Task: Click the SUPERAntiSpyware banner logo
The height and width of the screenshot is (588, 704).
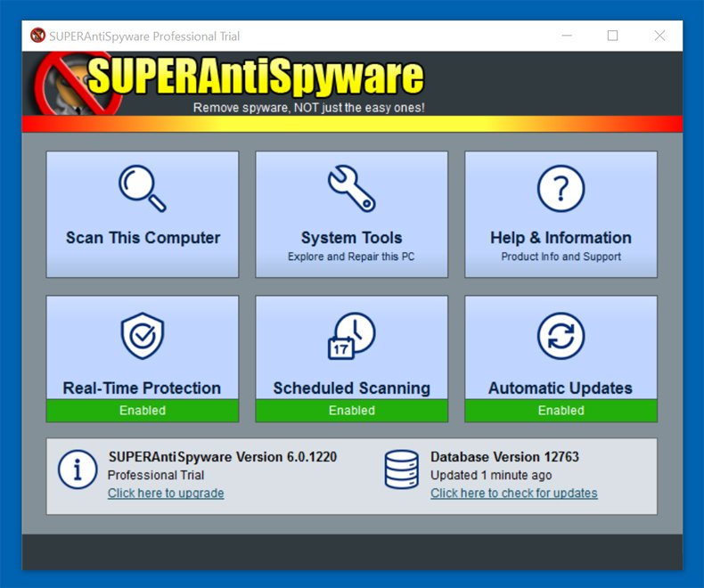Action: tap(229, 84)
